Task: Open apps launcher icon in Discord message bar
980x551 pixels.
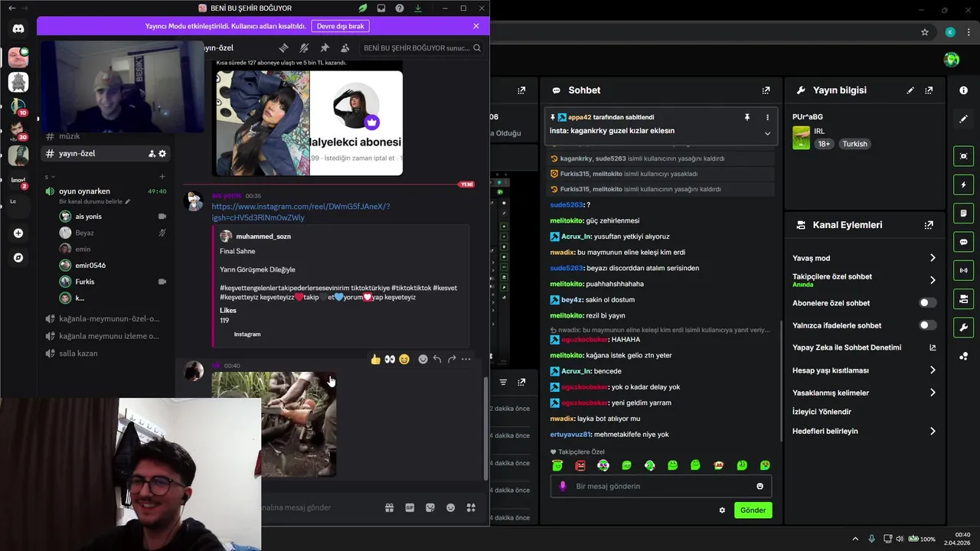Action: (471, 507)
